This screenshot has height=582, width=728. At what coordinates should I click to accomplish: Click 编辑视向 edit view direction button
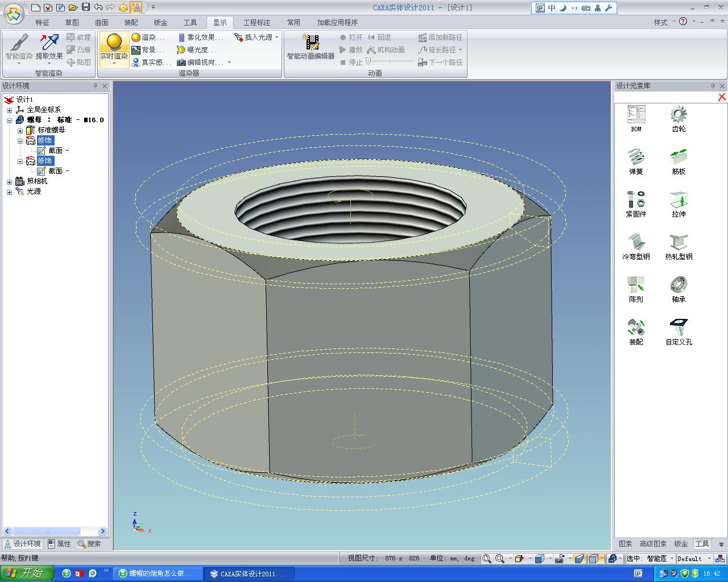pyautogui.click(x=201, y=62)
